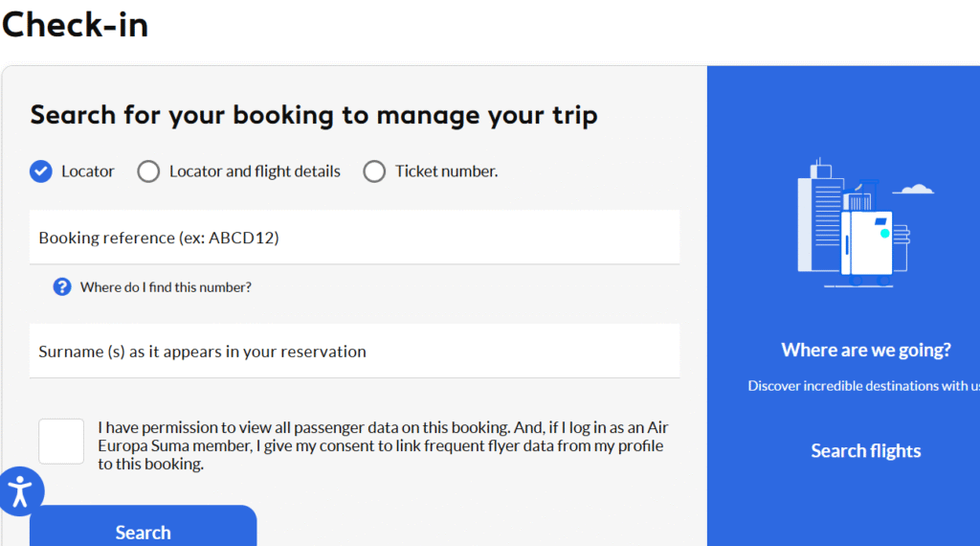
Task: Open the Search flights link
Action: [x=865, y=451]
